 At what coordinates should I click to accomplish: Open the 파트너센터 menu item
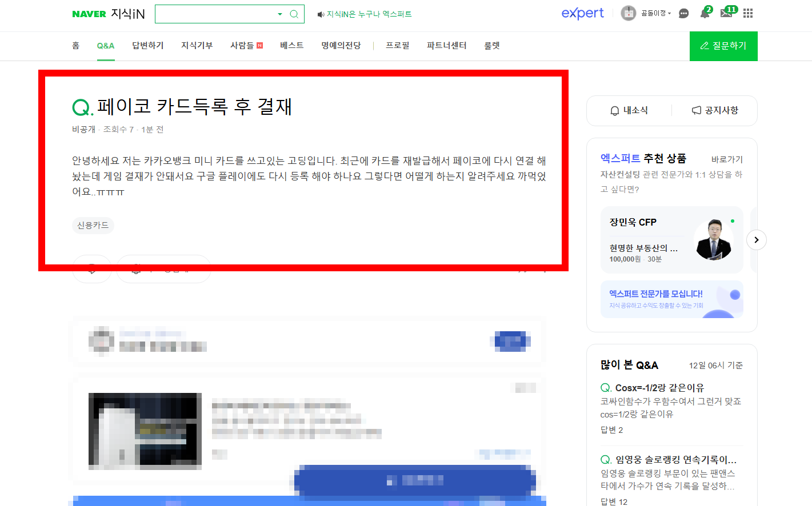click(x=447, y=46)
